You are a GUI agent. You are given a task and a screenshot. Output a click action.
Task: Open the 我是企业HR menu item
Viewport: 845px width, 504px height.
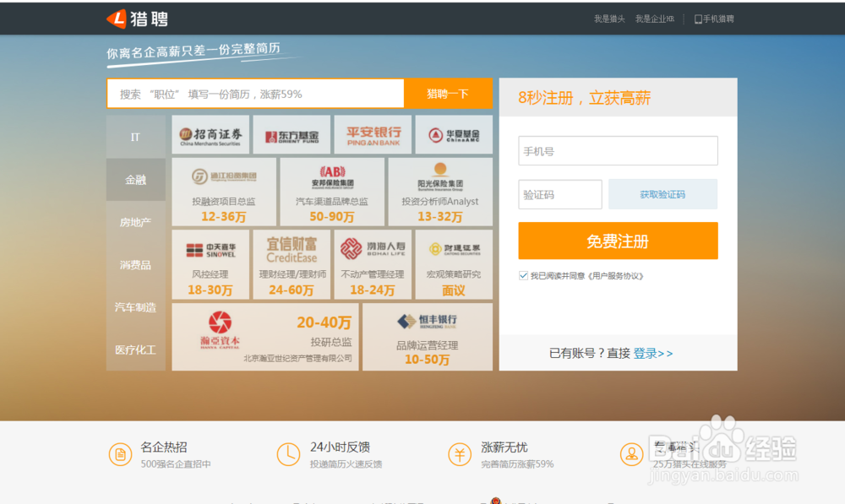pos(655,18)
